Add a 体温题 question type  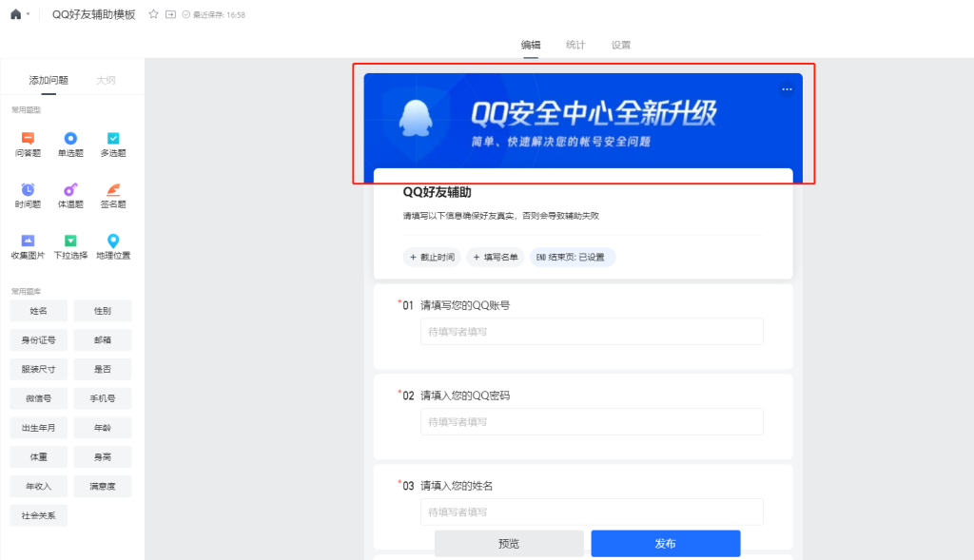pos(70,196)
